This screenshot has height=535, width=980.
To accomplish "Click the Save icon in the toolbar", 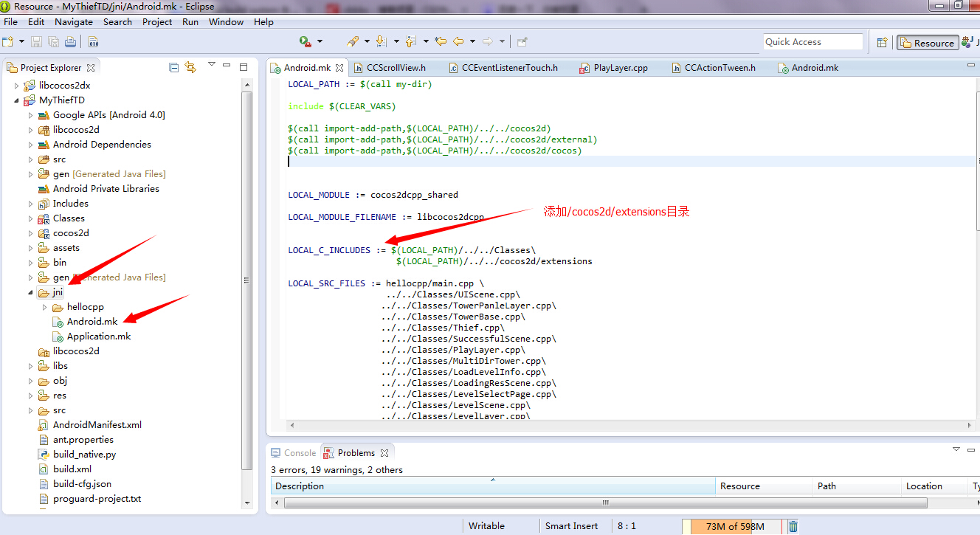I will tap(38, 42).
